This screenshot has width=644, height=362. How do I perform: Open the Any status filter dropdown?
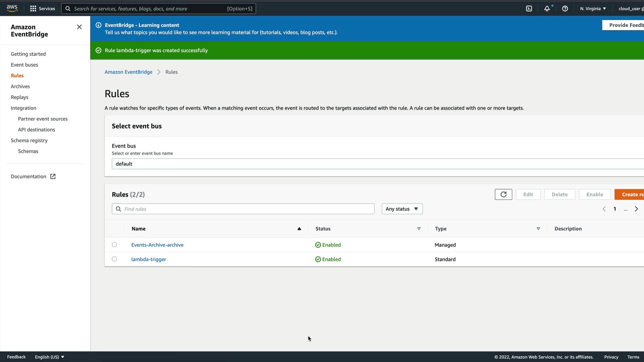(402, 209)
